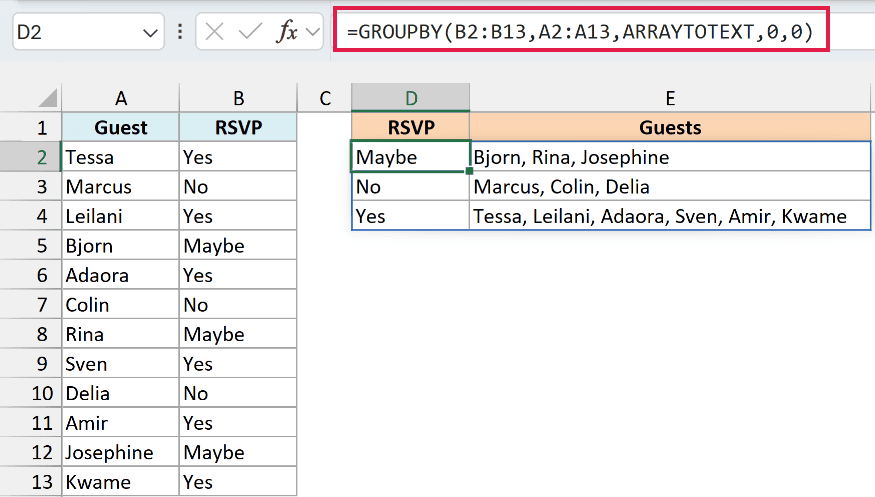
Task: Click the Maybe cell next to Bjorn
Action: 238,245
